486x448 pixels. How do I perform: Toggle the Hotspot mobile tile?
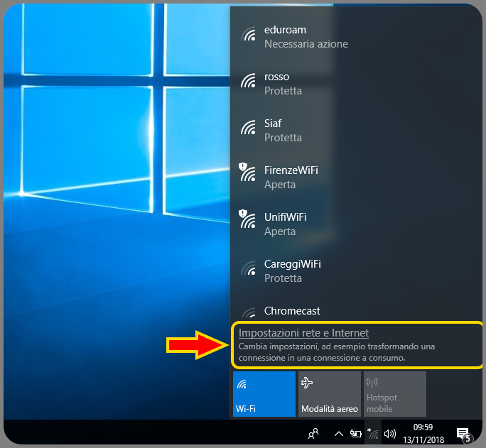point(395,394)
